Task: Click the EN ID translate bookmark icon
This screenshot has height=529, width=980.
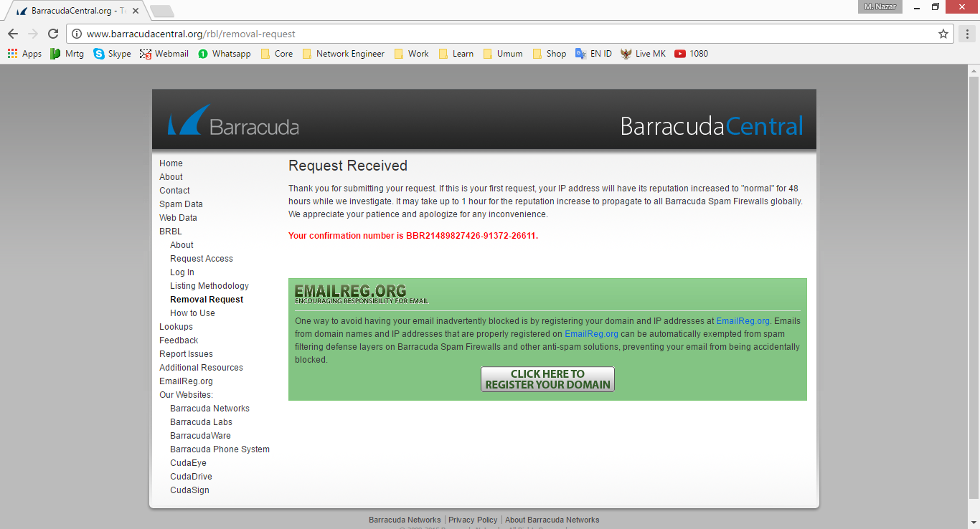Action: pos(580,53)
